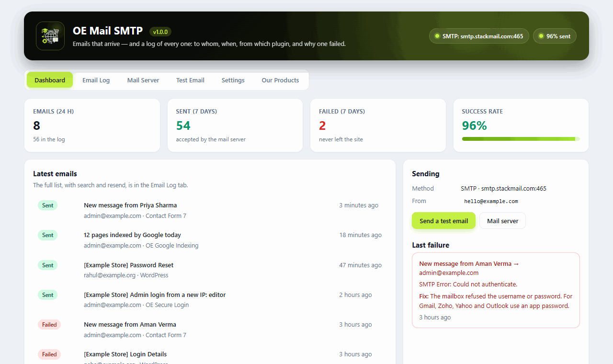Click the '18 minutes ago' timestamp
Screen dimensions: 613x364
coord(361,235)
